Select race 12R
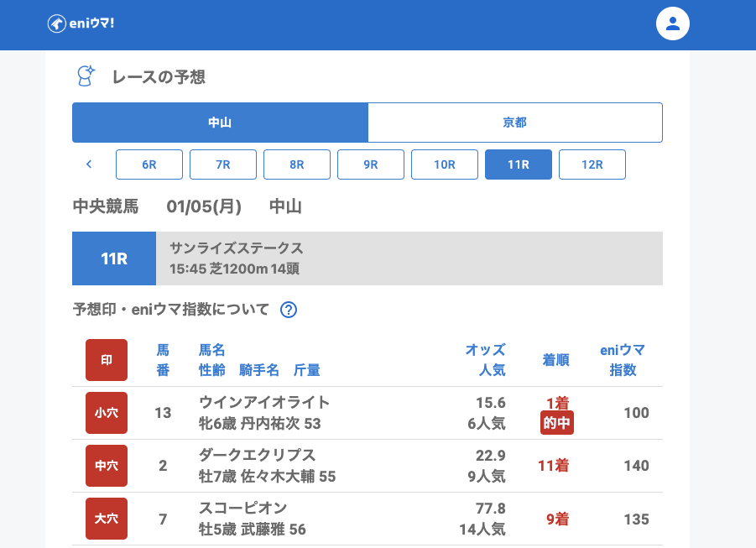 pyautogui.click(x=592, y=164)
